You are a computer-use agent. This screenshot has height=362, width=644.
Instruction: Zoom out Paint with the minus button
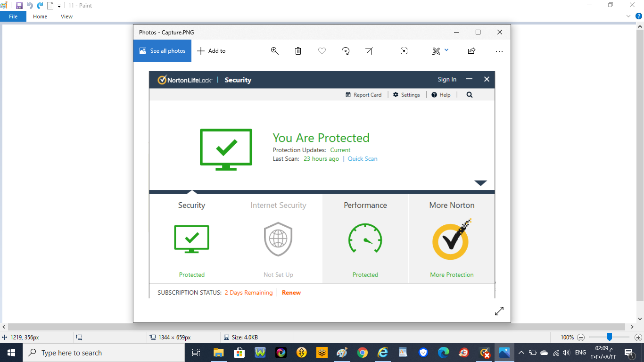(x=581, y=337)
